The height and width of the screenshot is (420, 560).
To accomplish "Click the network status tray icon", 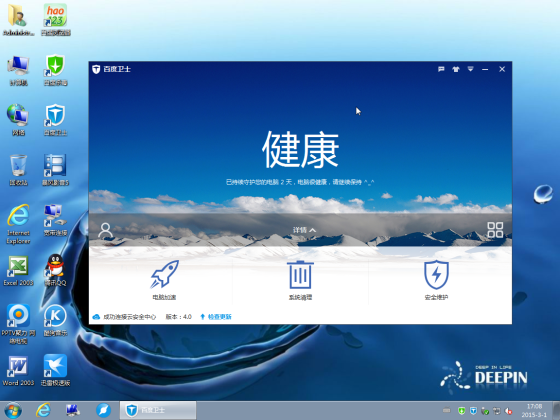I will tap(497, 411).
